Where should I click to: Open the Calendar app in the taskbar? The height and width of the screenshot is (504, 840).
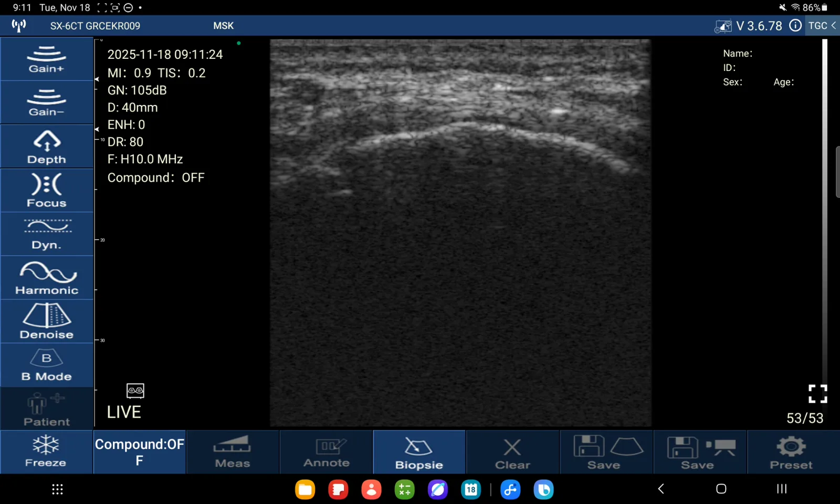click(471, 489)
